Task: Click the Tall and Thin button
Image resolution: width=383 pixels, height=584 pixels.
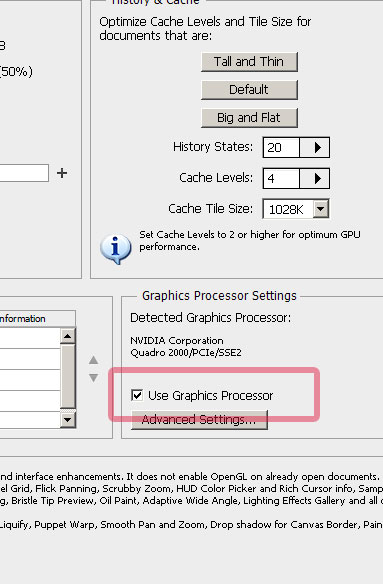Action: pyautogui.click(x=249, y=61)
